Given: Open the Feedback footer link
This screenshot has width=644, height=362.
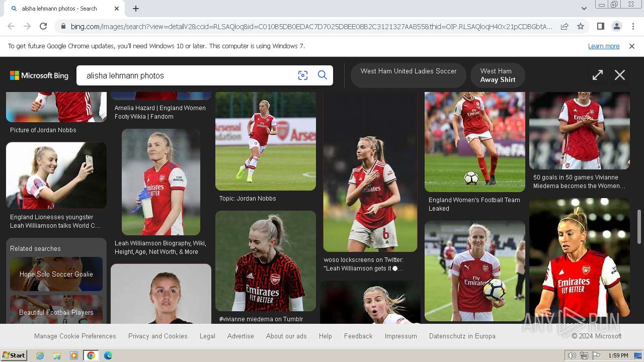Looking at the screenshot, I should pos(358,336).
